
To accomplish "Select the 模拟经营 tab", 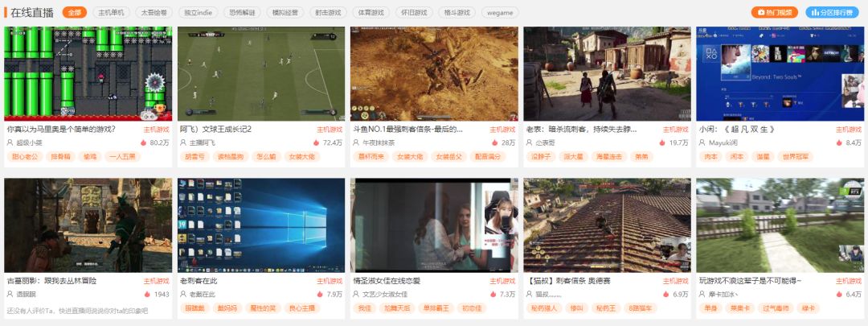I will [285, 12].
